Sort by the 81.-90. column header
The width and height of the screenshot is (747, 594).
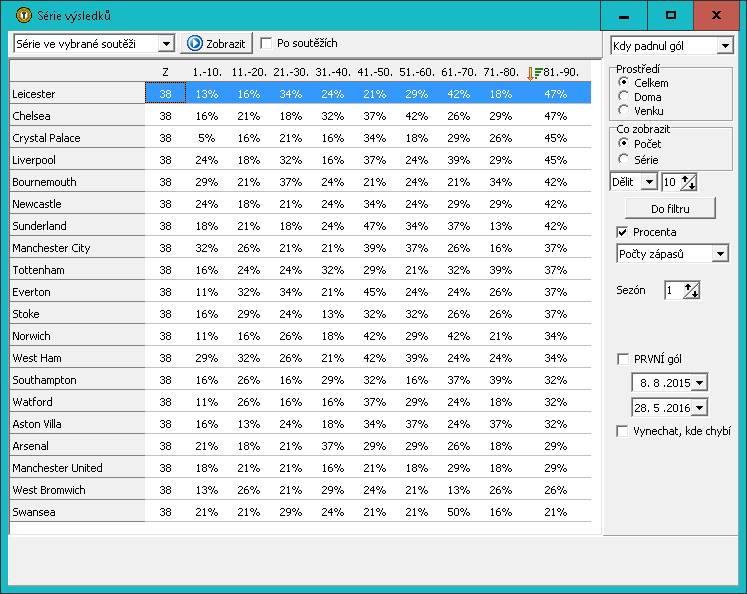[x=555, y=72]
